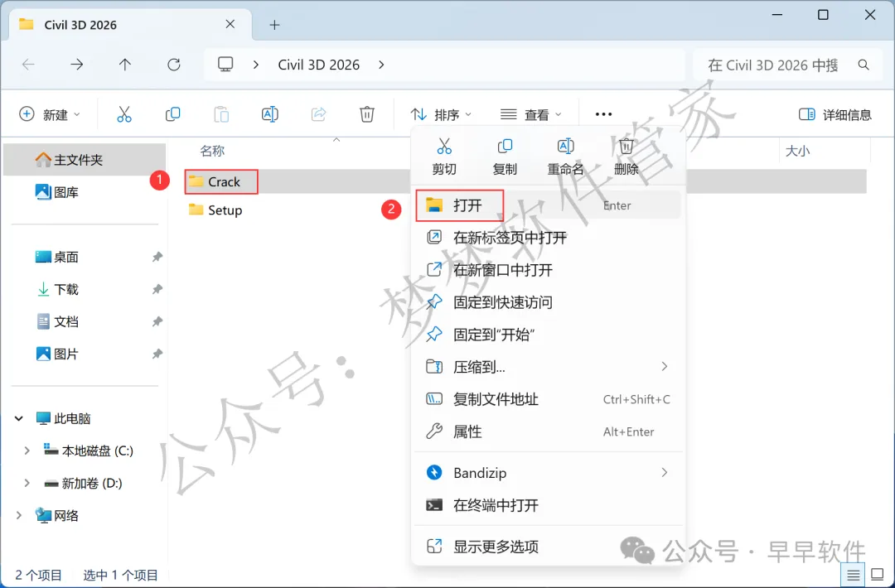Open the 排序 sort dropdown
895x588 pixels.
point(441,114)
